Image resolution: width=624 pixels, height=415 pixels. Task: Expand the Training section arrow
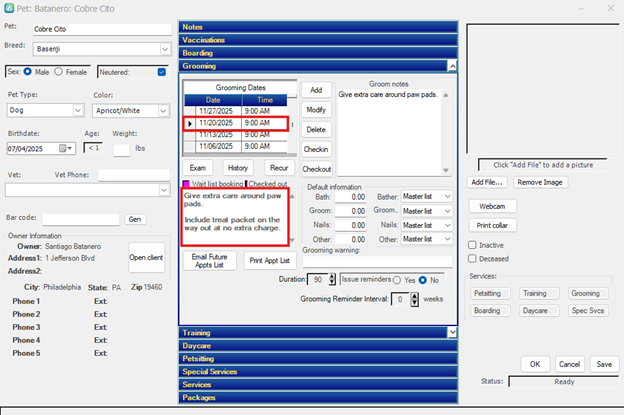pyautogui.click(x=452, y=332)
